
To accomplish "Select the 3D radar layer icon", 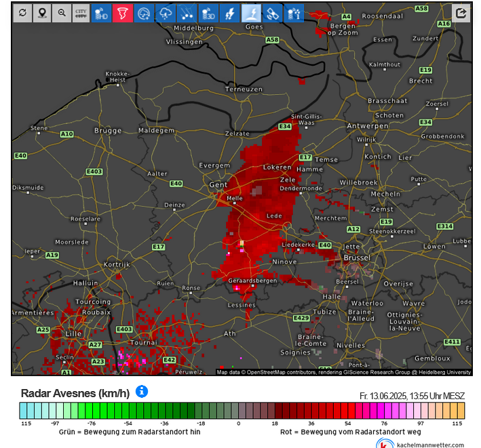I will point(208,13).
